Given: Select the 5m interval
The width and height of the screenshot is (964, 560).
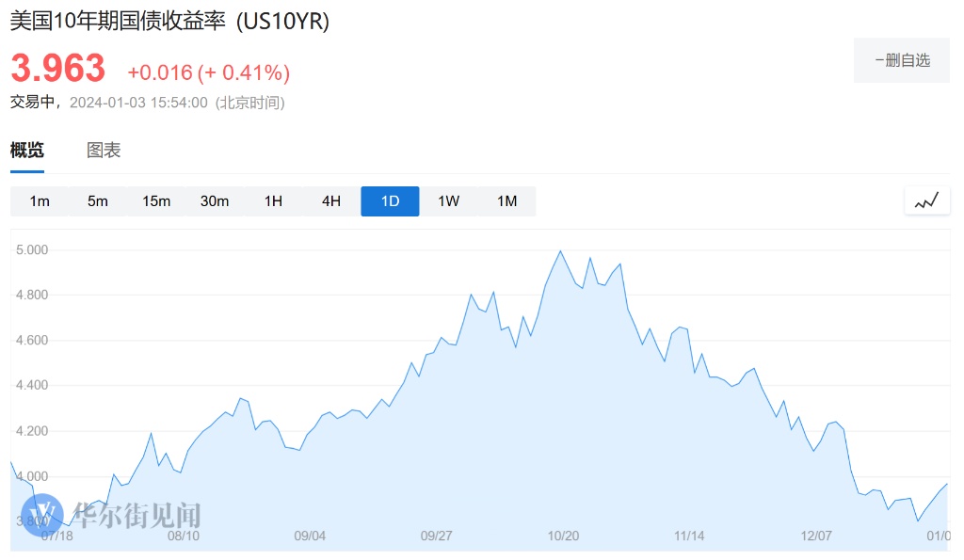Looking at the screenshot, I should (x=98, y=201).
